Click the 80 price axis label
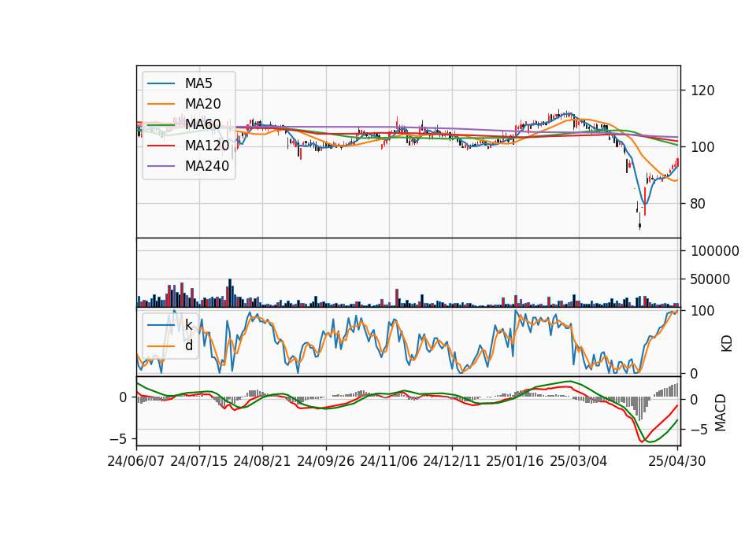 click(699, 204)
